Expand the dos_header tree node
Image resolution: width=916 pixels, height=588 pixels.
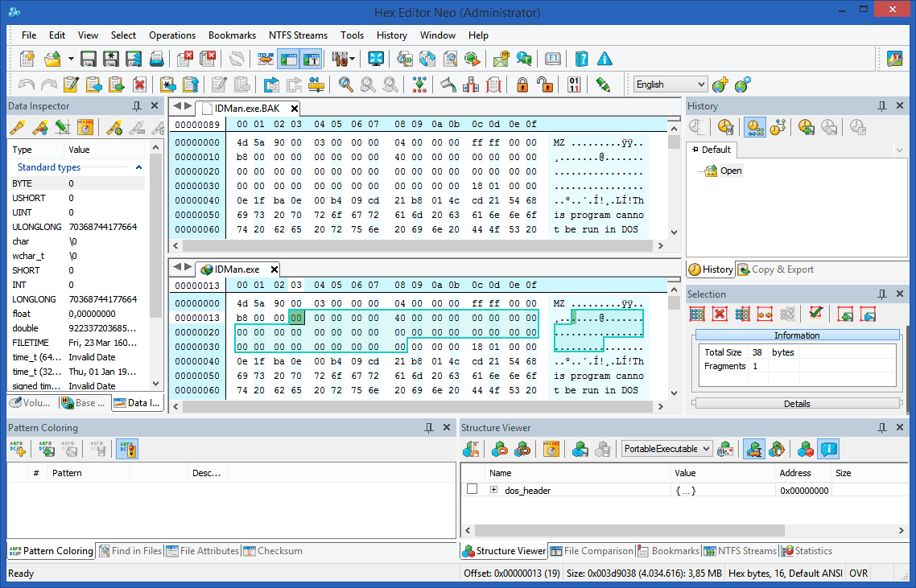pyautogui.click(x=495, y=489)
